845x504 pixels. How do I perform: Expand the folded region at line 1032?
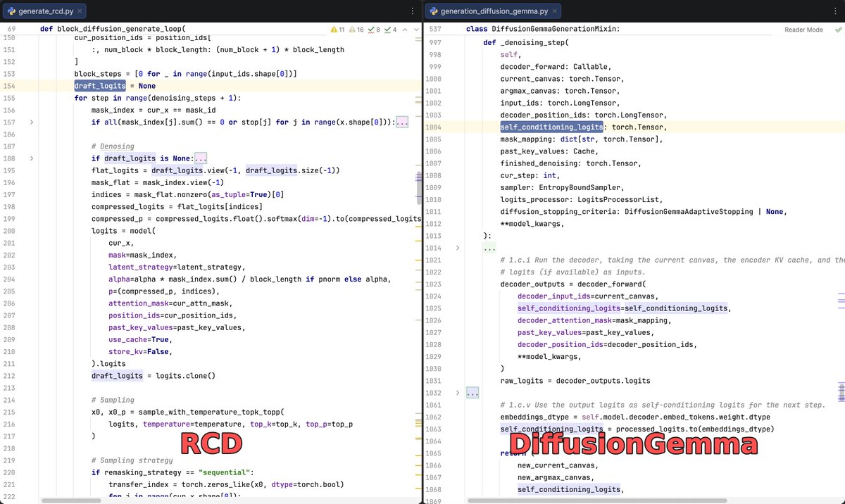[x=457, y=393]
